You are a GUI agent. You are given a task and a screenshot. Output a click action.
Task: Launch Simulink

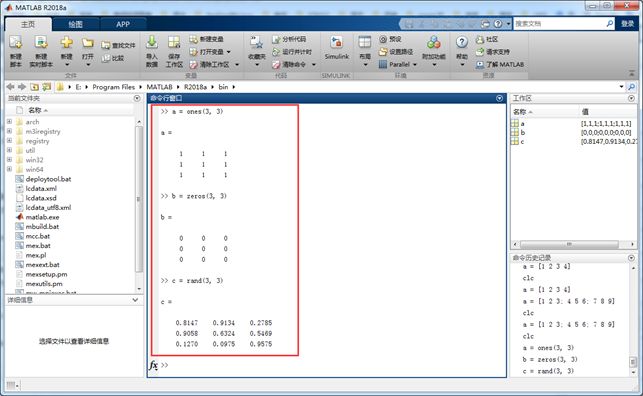click(x=337, y=48)
